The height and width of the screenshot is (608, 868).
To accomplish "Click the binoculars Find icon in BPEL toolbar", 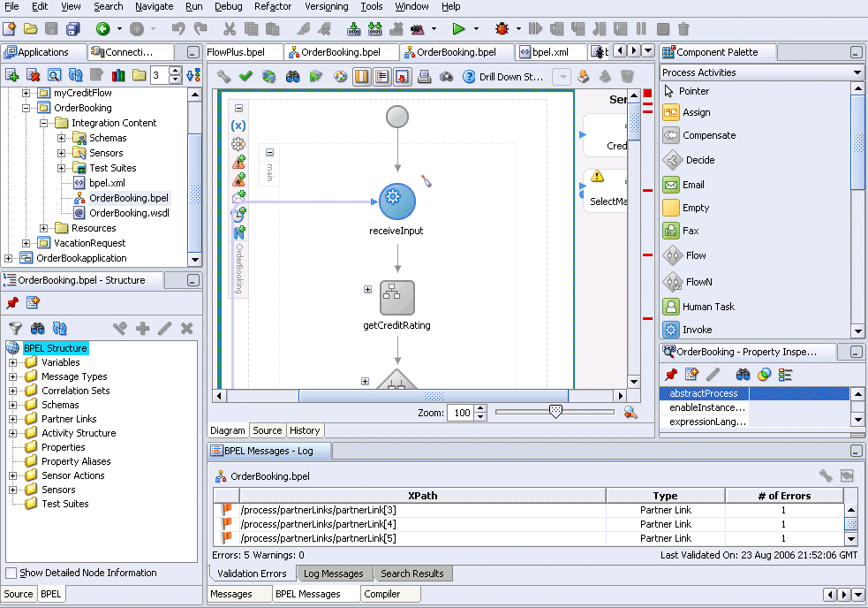I will point(292,76).
